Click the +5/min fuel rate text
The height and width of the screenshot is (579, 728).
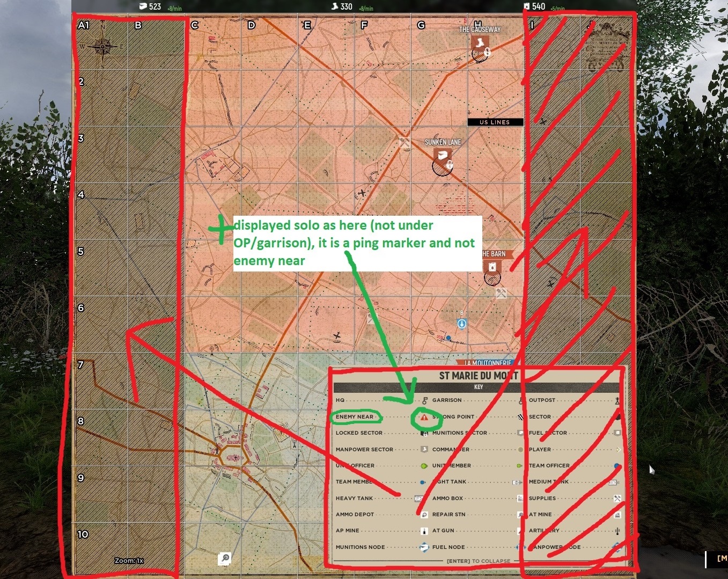tap(557, 9)
